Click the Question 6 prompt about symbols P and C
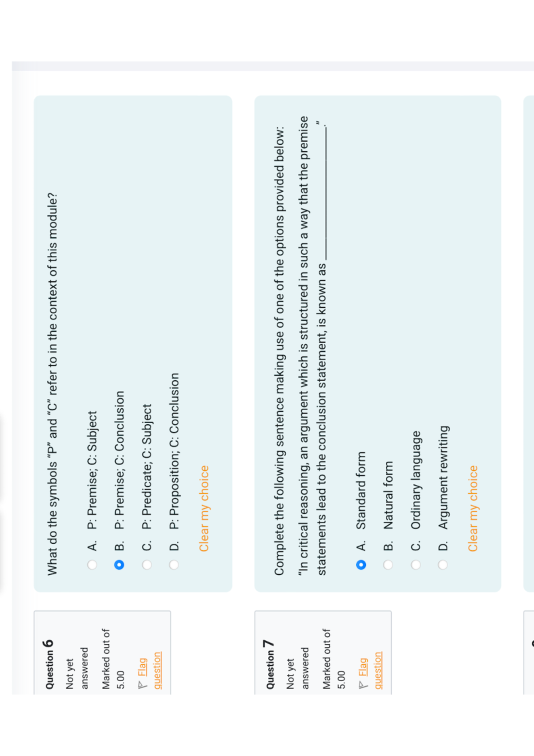The image size is (534, 756). pos(52,384)
